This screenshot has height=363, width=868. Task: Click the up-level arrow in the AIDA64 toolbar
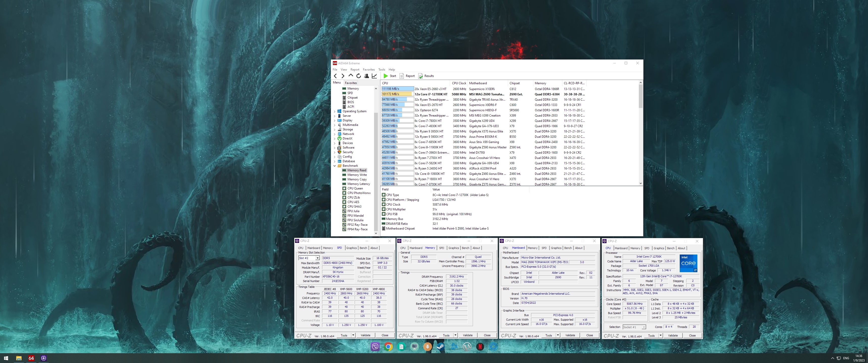tap(351, 76)
